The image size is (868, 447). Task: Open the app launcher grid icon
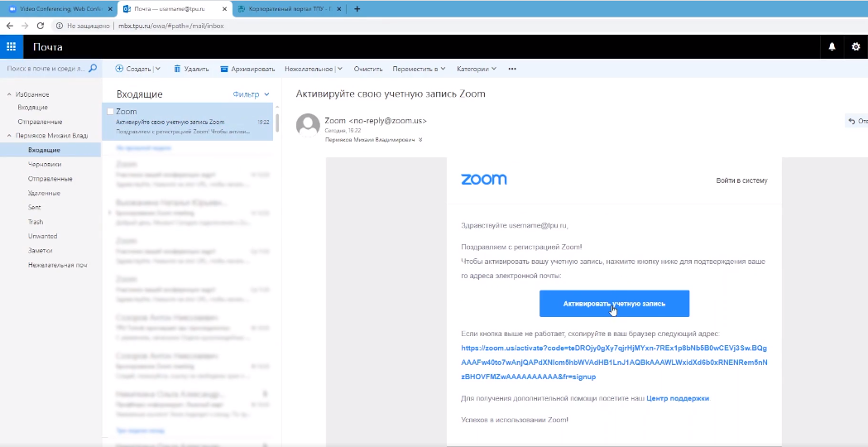[11, 47]
